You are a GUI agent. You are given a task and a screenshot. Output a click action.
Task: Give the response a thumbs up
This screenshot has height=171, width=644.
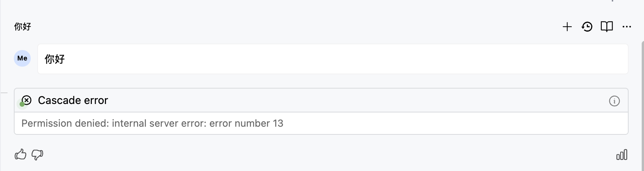click(20, 154)
